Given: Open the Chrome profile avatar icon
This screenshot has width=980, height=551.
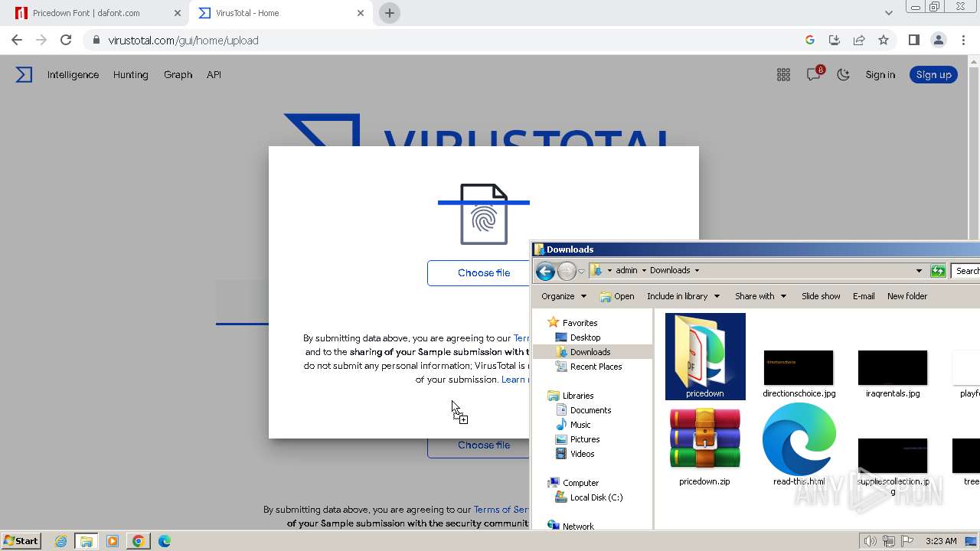Looking at the screenshot, I should (x=938, y=40).
